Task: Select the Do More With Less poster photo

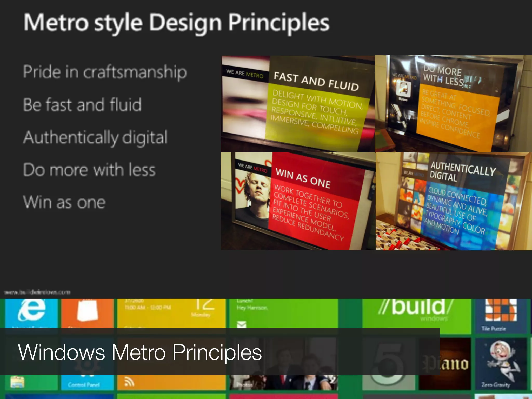Action: (x=454, y=104)
